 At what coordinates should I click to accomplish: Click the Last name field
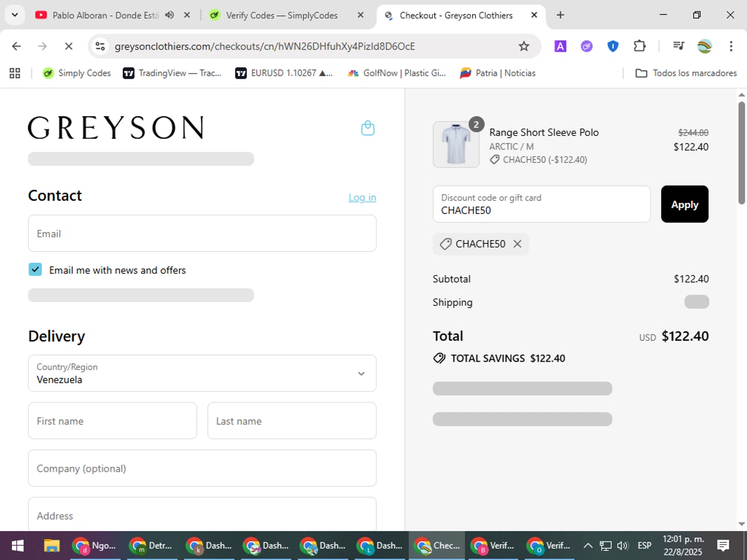pos(292,421)
